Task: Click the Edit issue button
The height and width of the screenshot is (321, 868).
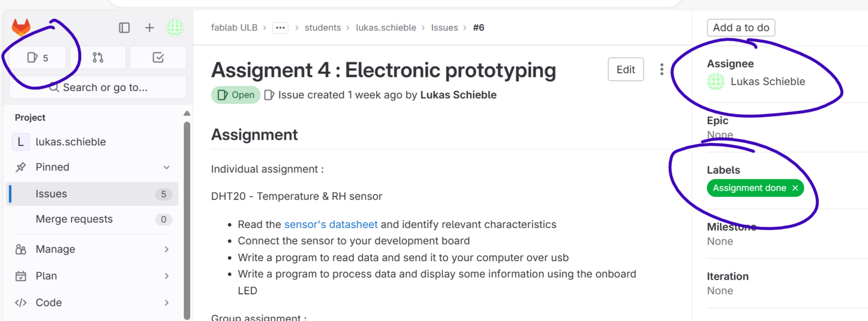Action: [626, 70]
